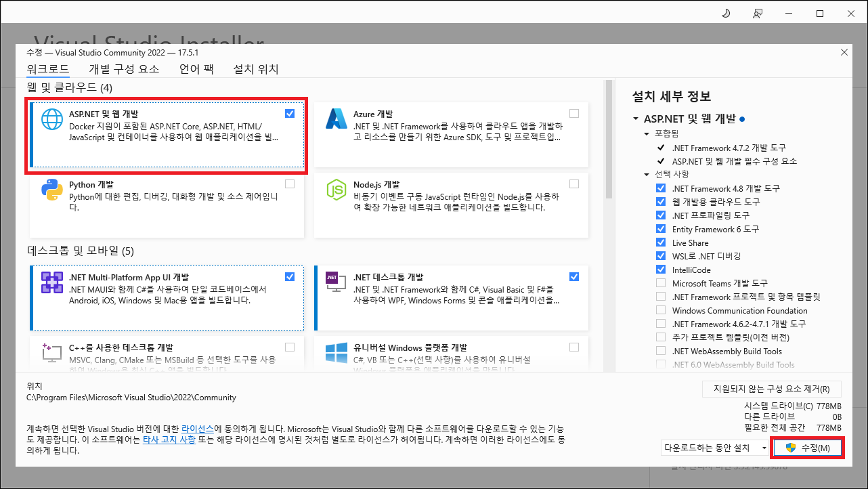868x489 pixels.
Task: Collapse the 포함됨 (included) section
Action: (x=647, y=133)
